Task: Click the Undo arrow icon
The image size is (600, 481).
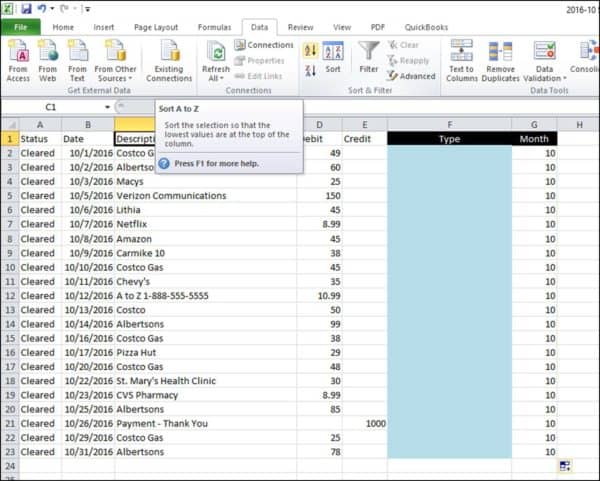Action: [42, 8]
